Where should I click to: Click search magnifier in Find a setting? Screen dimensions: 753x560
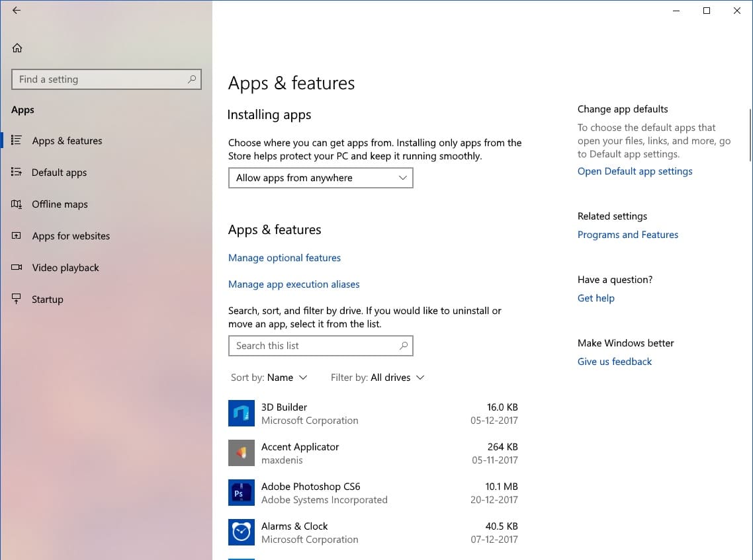coord(192,79)
